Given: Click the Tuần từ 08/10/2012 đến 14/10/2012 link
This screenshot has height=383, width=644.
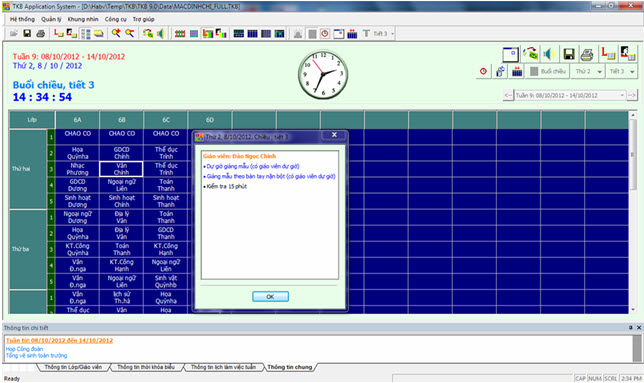Looking at the screenshot, I should (x=59, y=340).
